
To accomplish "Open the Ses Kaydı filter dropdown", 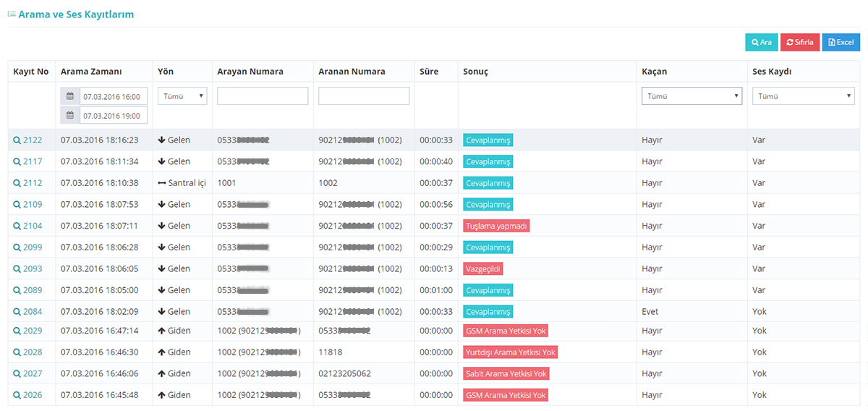I will (x=804, y=96).
